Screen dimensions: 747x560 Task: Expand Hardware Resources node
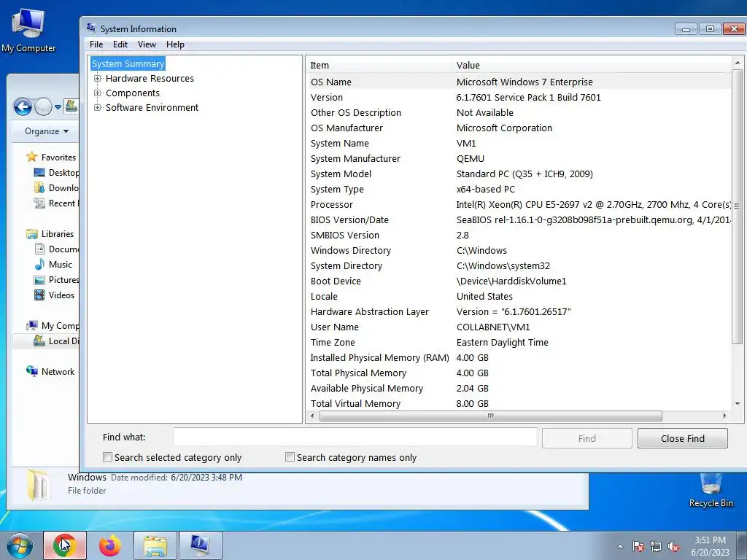pos(97,78)
